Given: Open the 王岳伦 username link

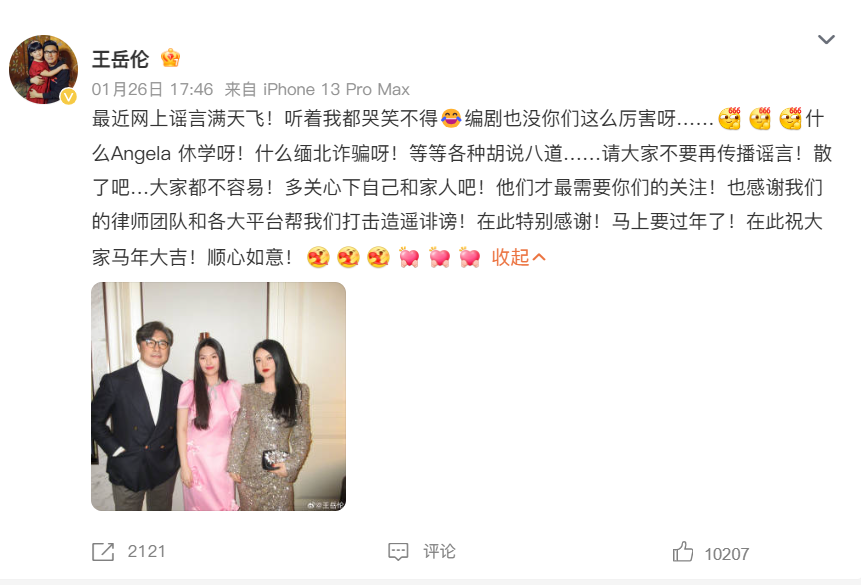Looking at the screenshot, I should tap(120, 59).
